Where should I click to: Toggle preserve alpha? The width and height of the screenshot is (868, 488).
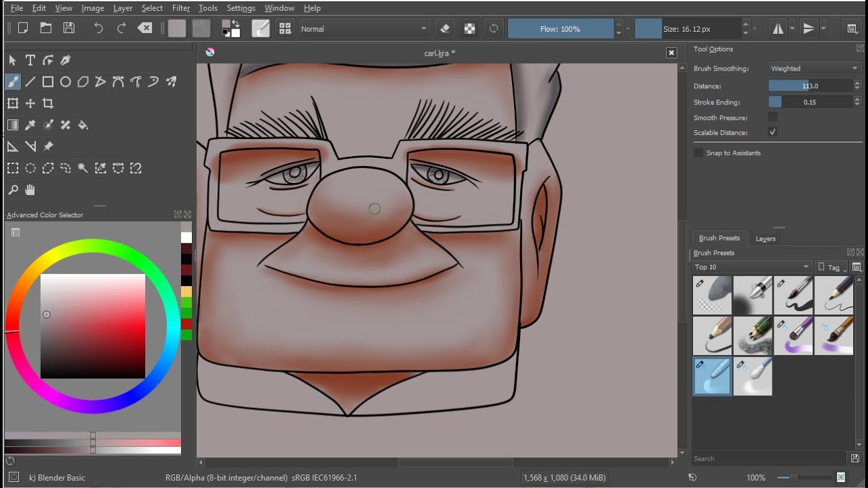pos(469,28)
